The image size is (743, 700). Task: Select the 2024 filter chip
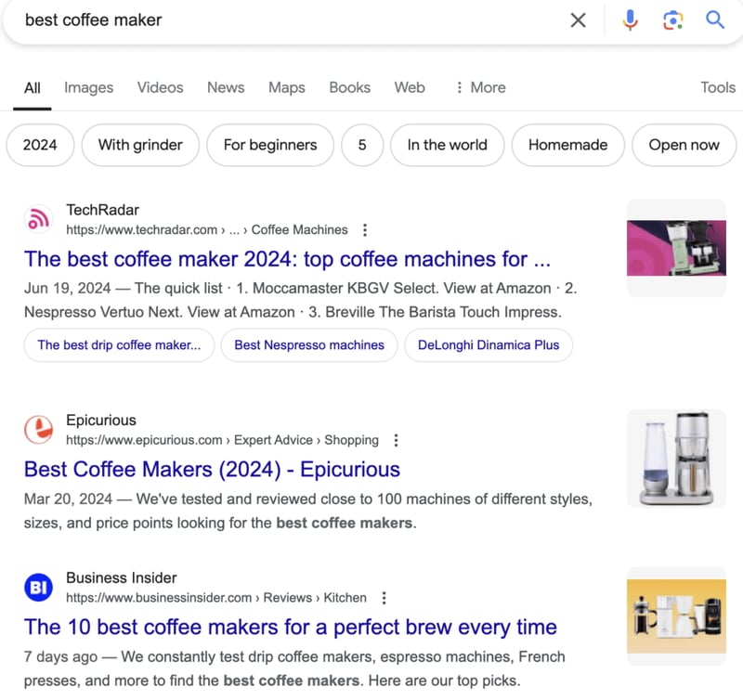tap(40, 145)
